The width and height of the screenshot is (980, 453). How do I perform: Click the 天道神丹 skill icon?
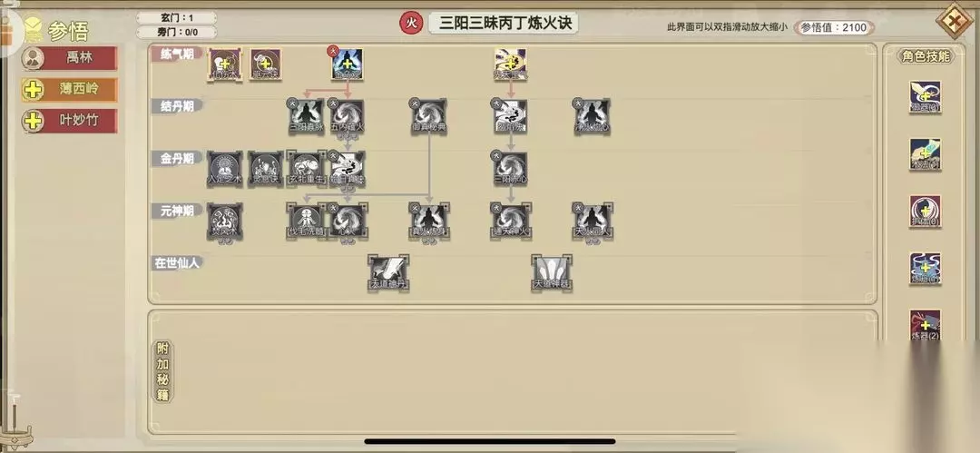click(388, 273)
